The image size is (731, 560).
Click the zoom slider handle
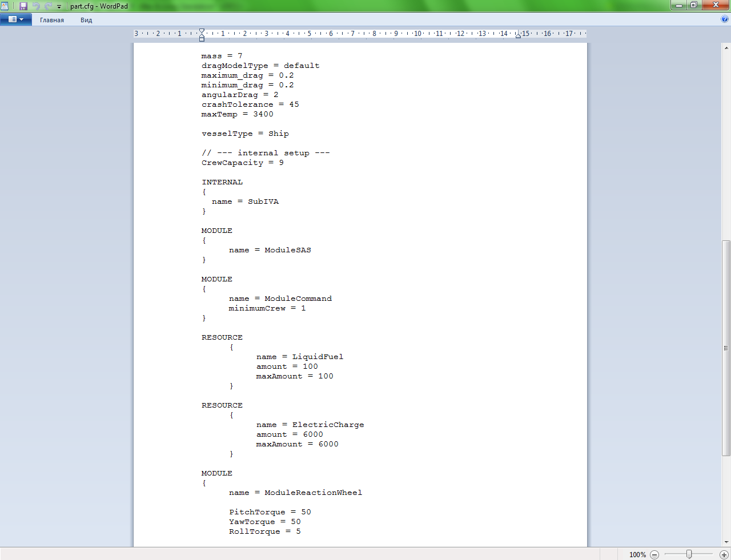[x=689, y=554]
